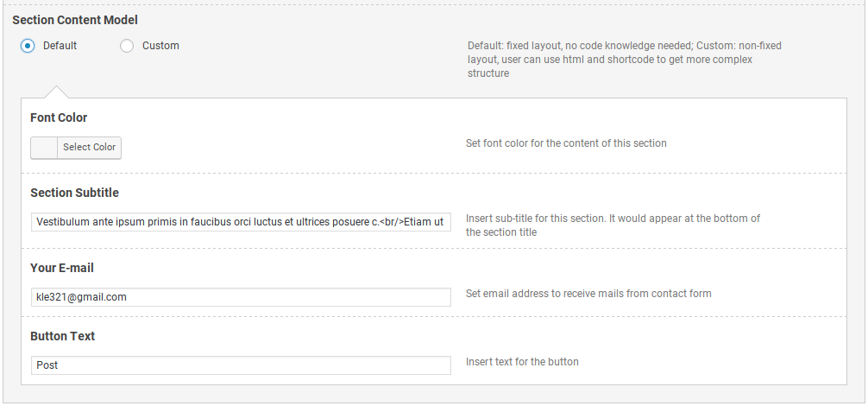Click the "Default" option label text

point(60,46)
